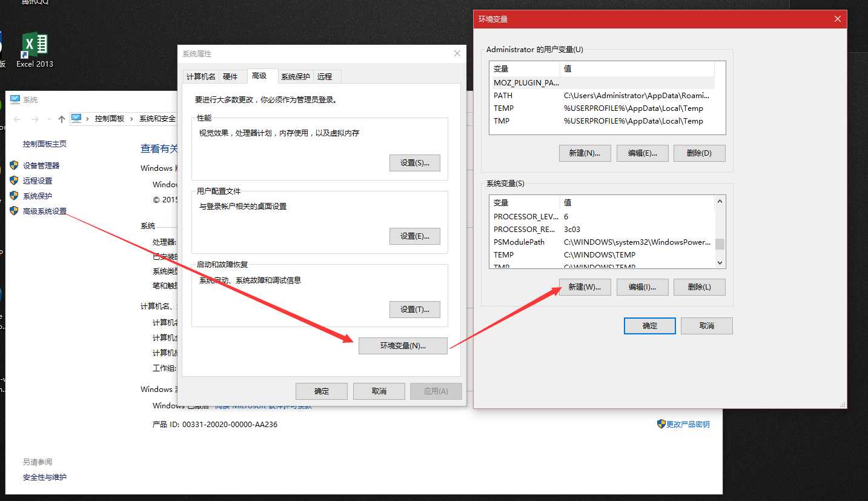This screenshot has width=868, height=501.
Task: Select PATH user variable row
Action: point(602,95)
